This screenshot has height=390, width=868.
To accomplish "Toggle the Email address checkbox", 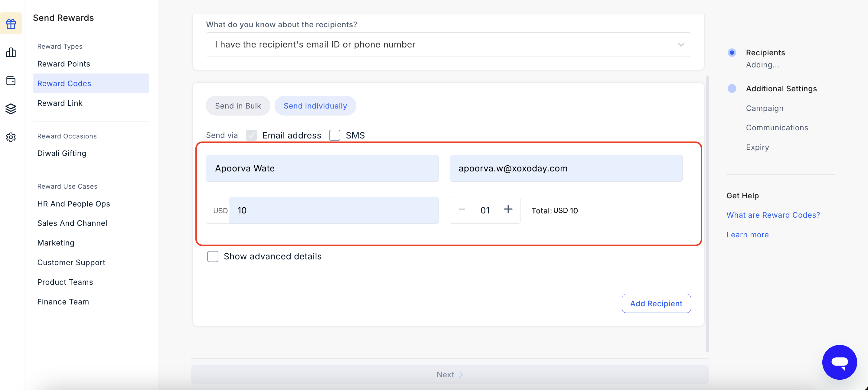I will click(x=251, y=135).
